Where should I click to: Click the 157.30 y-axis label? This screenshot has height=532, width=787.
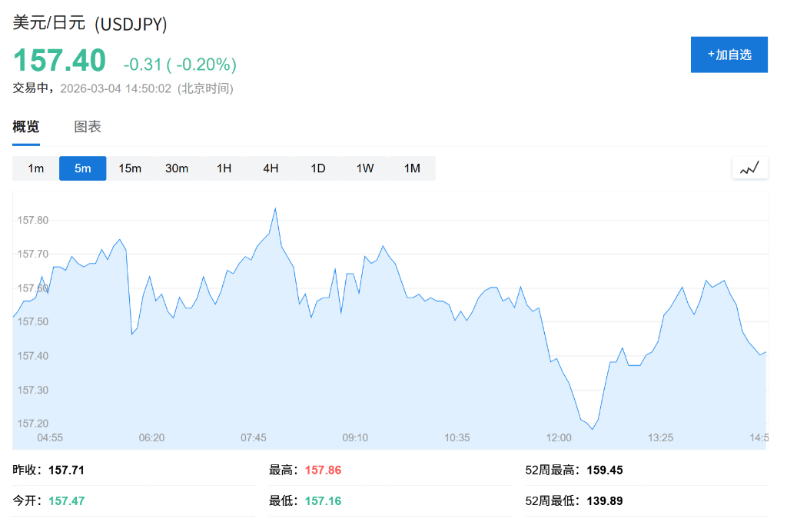[33, 390]
